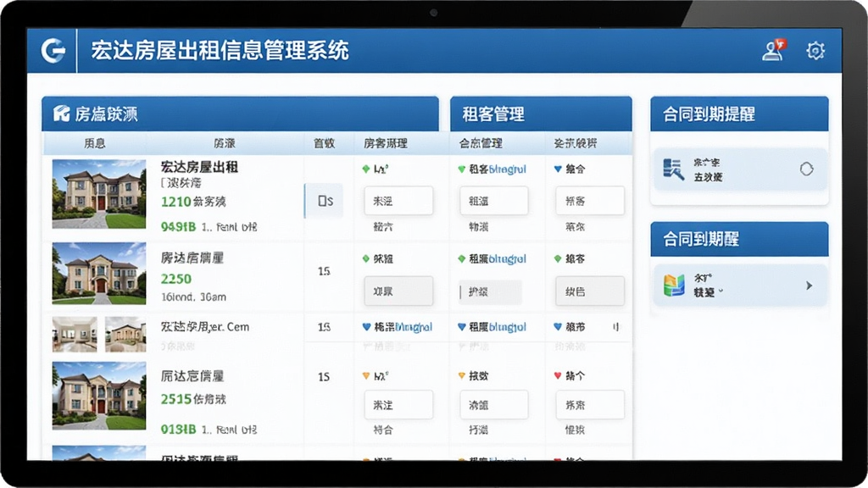Click the green value 013IB
Image resolution: width=868 pixels, height=488 pixels.
tap(178, 430)
